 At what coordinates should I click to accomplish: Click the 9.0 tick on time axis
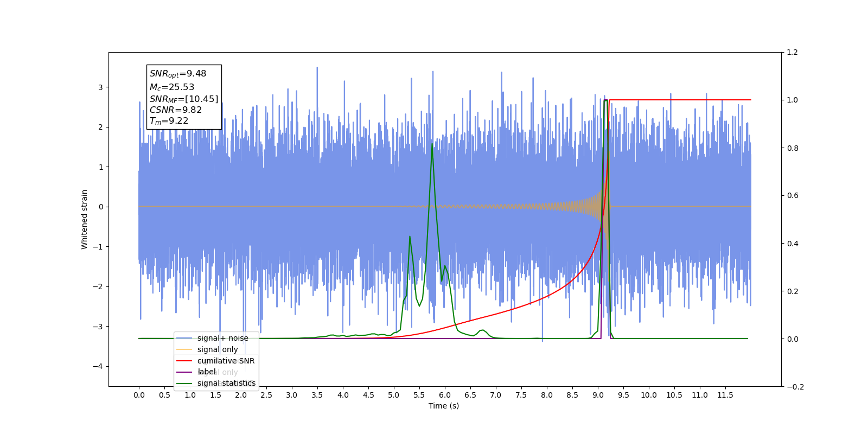(x=598, y=395)
